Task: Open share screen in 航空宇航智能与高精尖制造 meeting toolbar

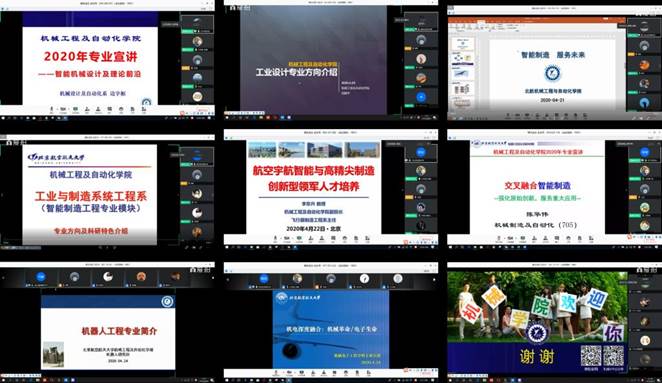Action: tap(299, 239)
